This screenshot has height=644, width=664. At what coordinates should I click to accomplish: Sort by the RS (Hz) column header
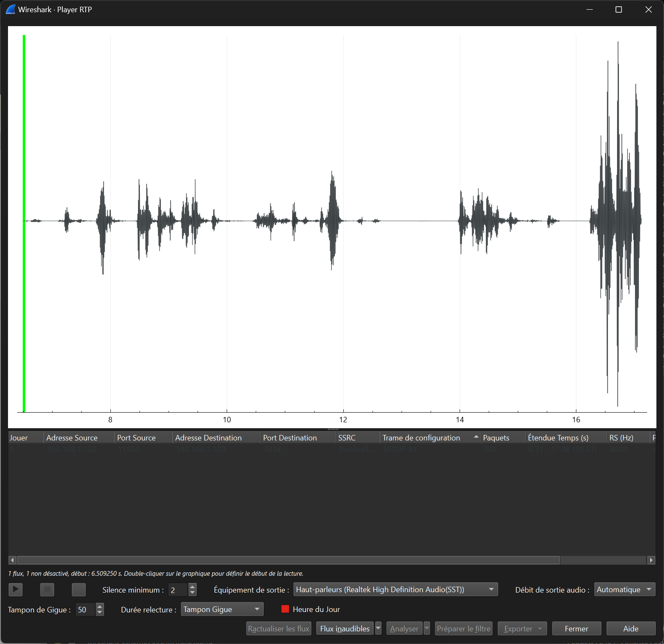click(628, 437)
